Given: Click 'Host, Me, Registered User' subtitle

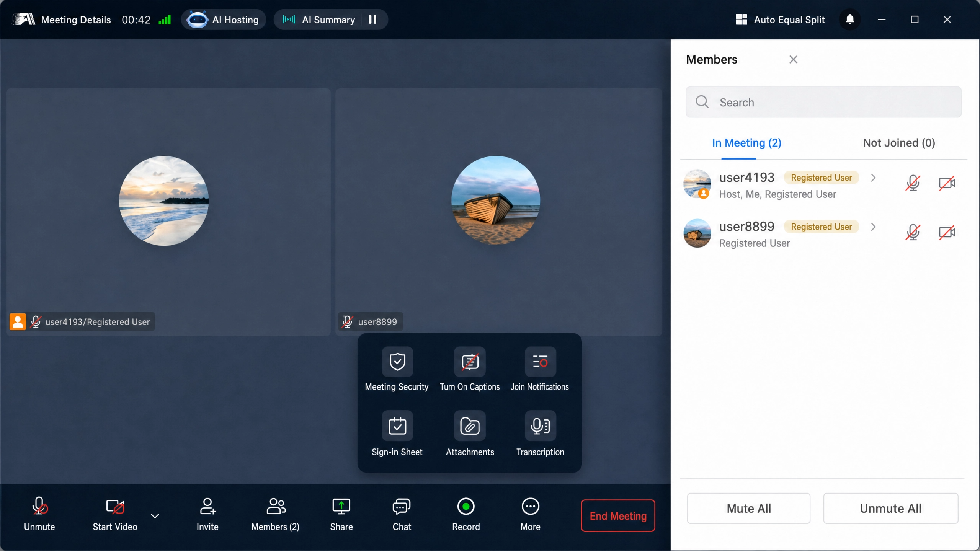Looking at the screenshot, I should tap(777, 194).
